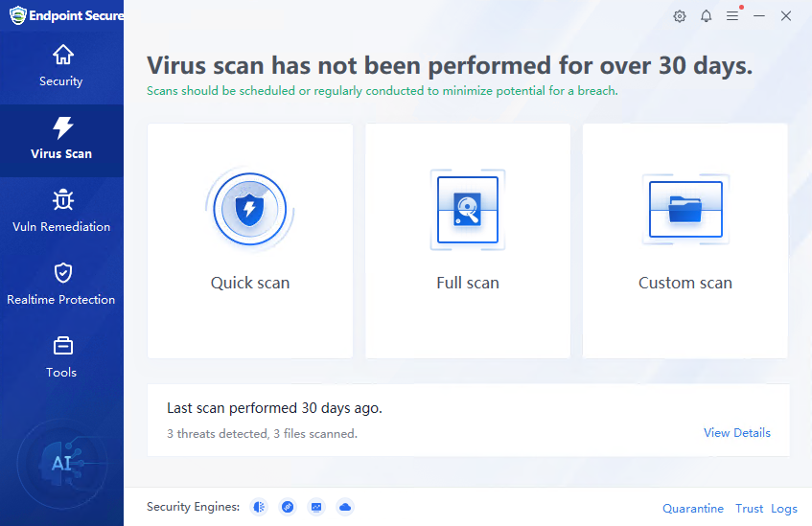This screenshot has height=526, width=812.
Task: Launch the Full scan option
Action: [x=468, y=240]
